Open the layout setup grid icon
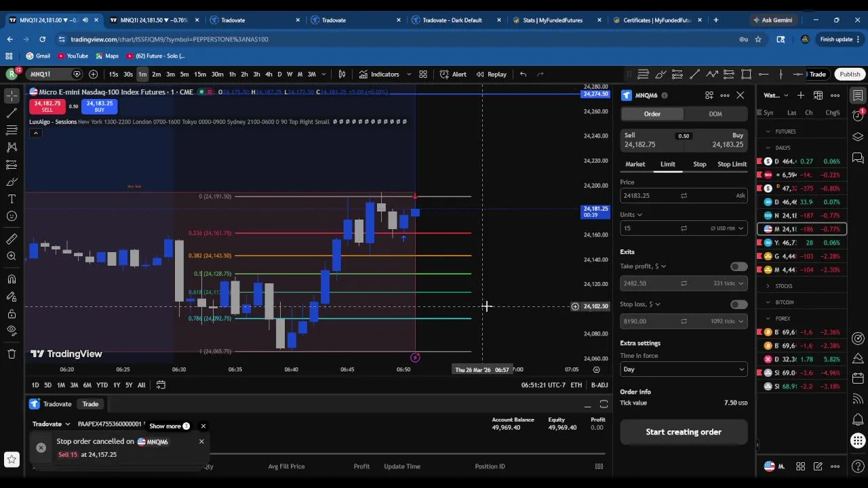Screen dimensions: 868x488 [x=423, y=74]
